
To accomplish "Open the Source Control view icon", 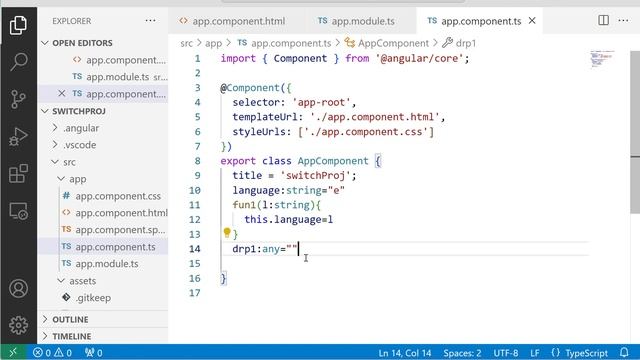I will coord(18,99).
